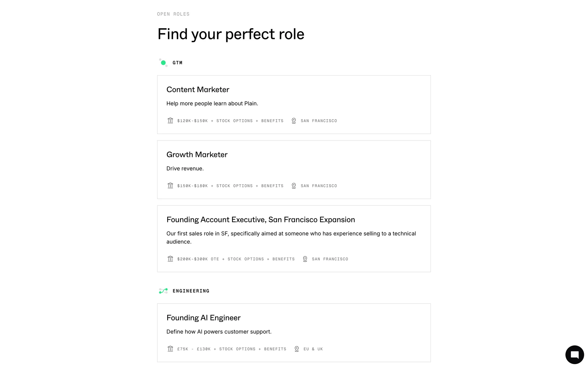Screen dimensions: 588x368
Task: Click the Engineering section graph icon
Action: [163, 291]
